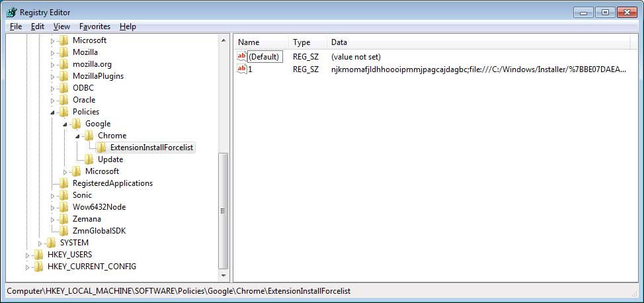The height and width of the screenshot is (303, 644).
Task: Sort values by the Name column header
Action: 261,42
